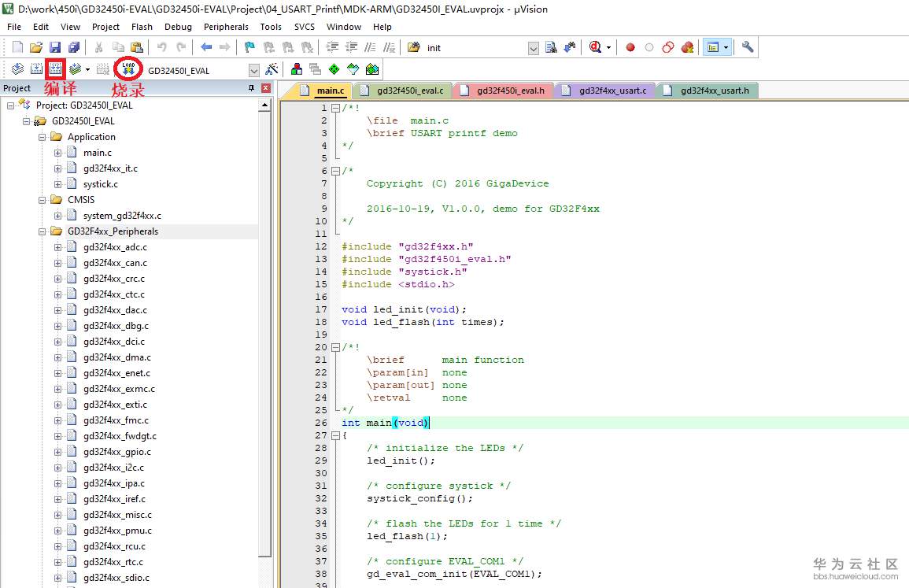The image size is (909, 588).
Task: Click the Save All toolbar icon
Action: pos(72,47)
